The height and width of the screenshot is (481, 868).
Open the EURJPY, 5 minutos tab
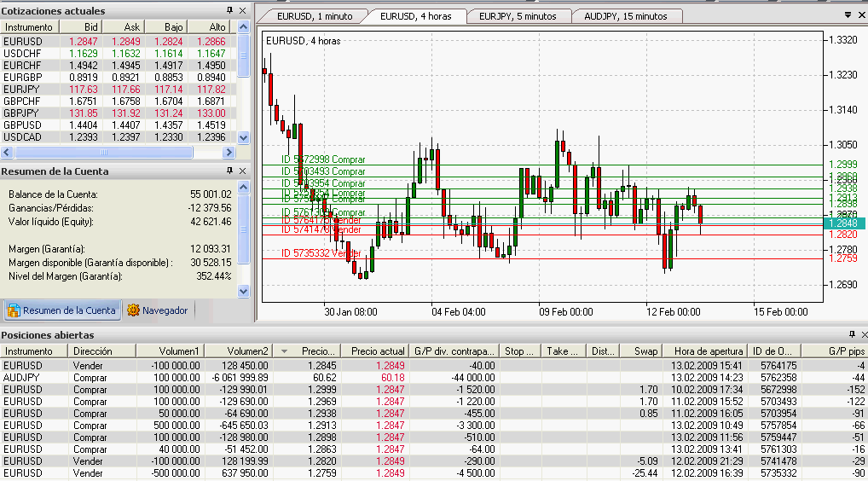(x=517, y=16)
